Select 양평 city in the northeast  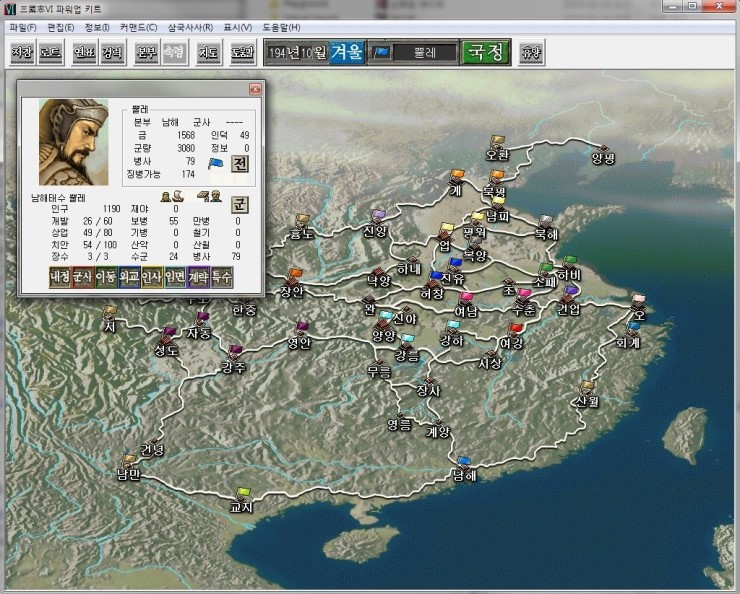(x=603, y=155)
